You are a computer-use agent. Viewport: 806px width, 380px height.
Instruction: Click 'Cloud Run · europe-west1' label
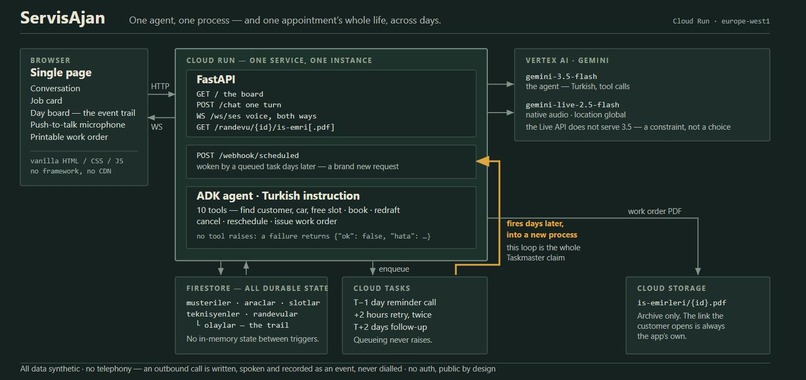coord(721,21)
